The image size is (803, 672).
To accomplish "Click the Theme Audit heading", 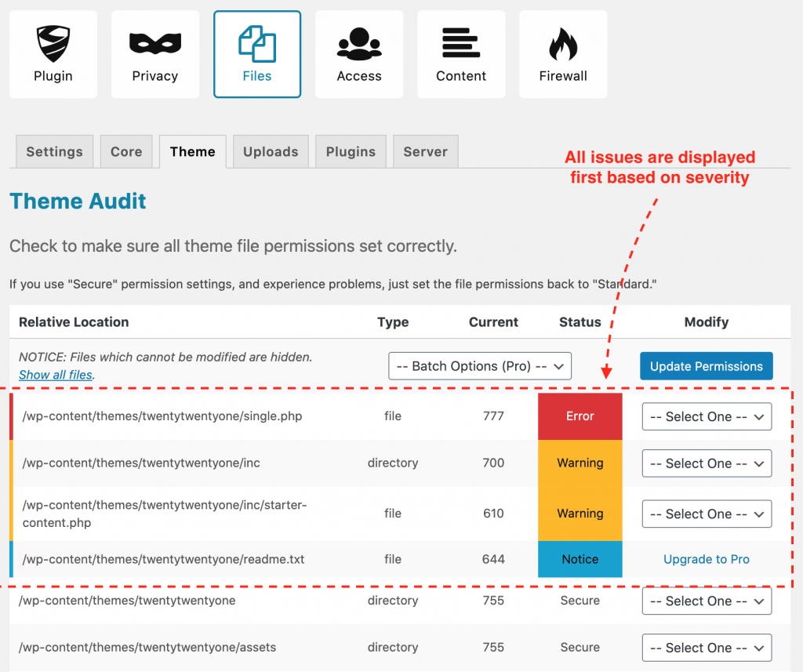I will tap(78, 202).
